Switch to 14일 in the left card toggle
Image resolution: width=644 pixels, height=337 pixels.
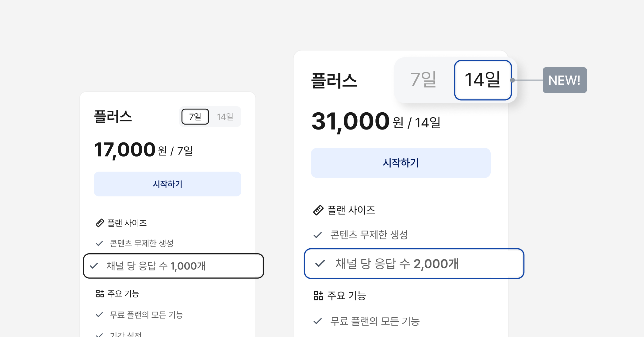coord(225,117)
